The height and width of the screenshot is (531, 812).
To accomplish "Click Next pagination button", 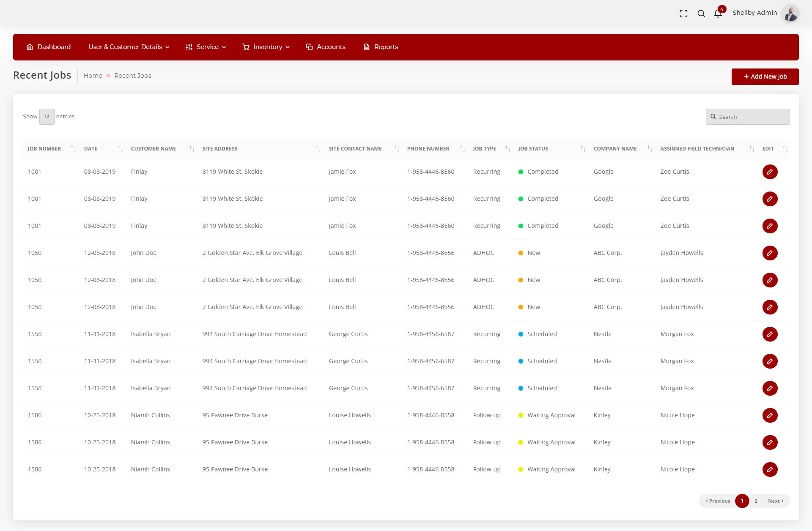I will [775, 501].
